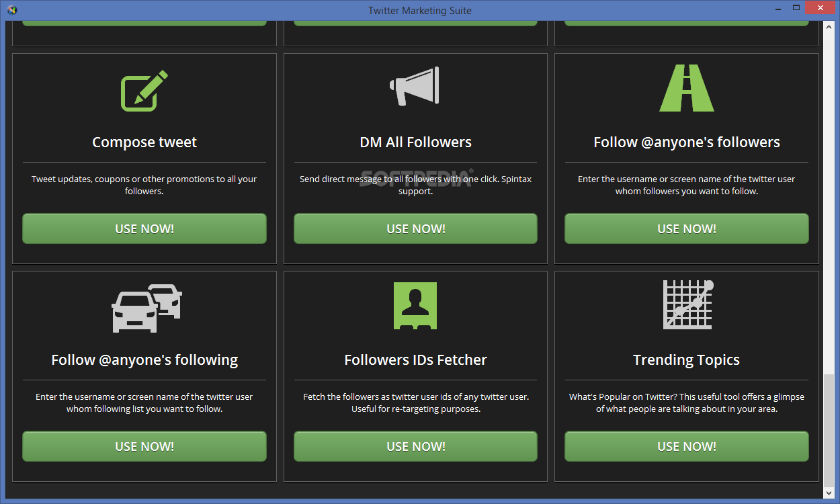Click the cars icon for Follow @anyone's following
Viewport: 840px width, 504px height.
pos(146,308)
